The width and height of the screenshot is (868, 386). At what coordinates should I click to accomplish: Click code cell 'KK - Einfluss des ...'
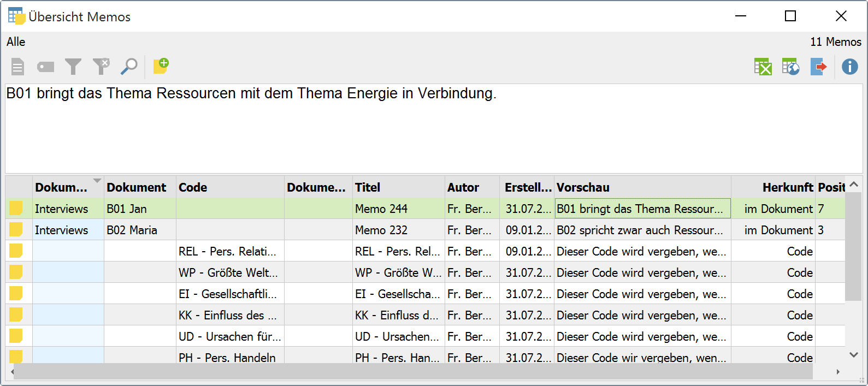(x=230, y=315)
